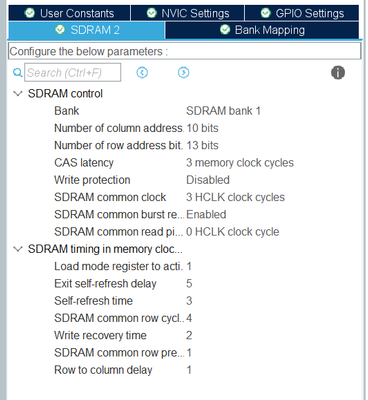This screenshot has height=400, width=368.
Task: Edit Exit self-refresh delay value 5
Action: (x=189, y=283)
